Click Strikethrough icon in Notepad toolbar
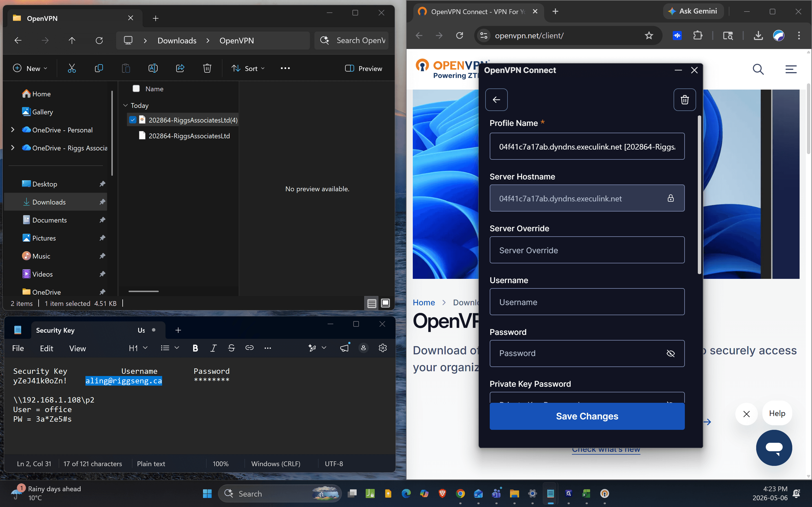This screenshot has width=812, height=507. (x=231, y=348)
